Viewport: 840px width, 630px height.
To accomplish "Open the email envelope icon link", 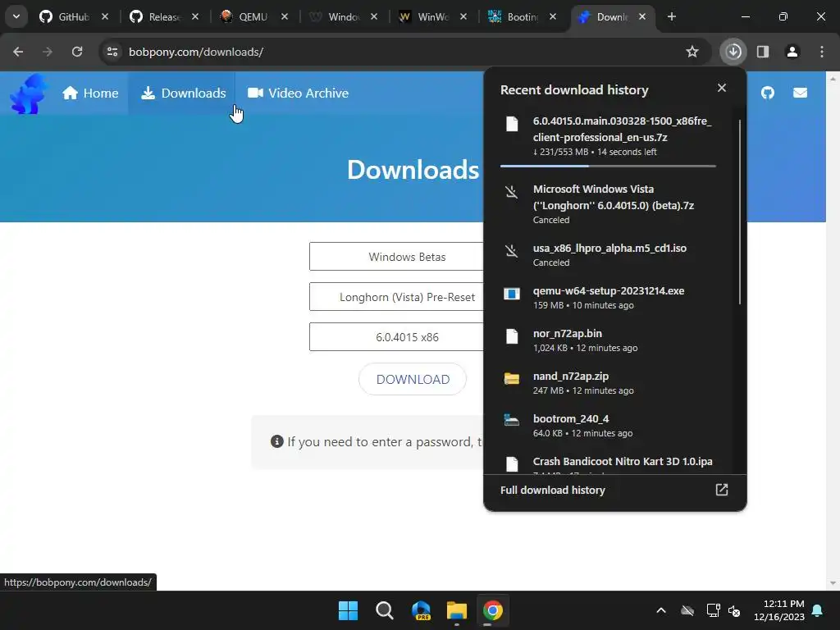I will [800, 94].
